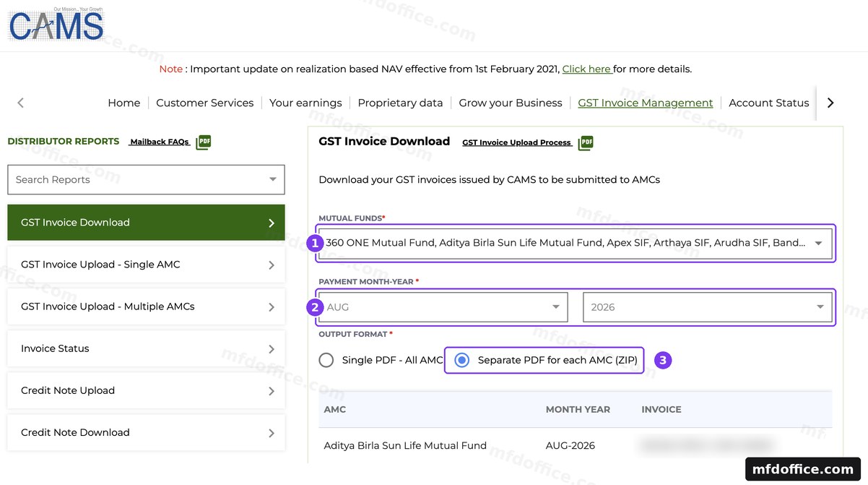Follow the Click here link in the note
The height and width of the screenshot is (485, 868).
pos(586,69)
